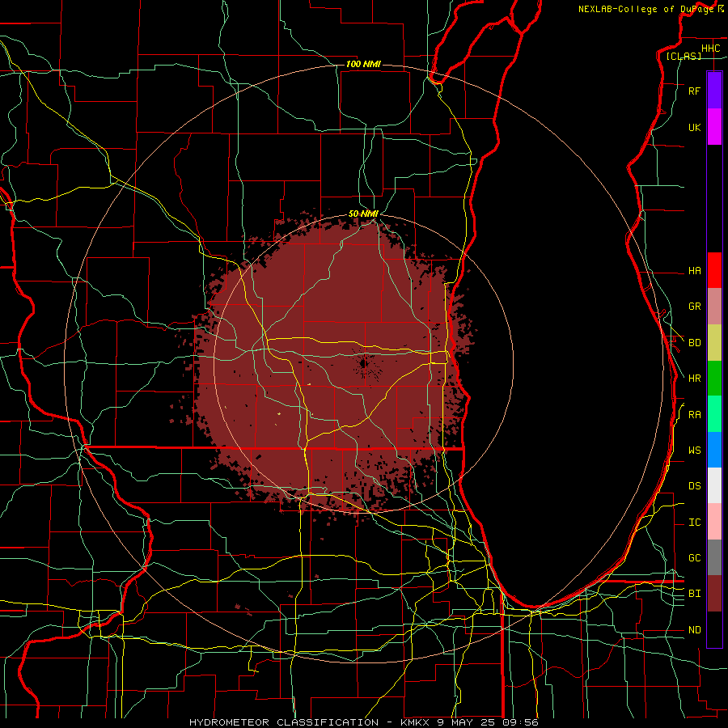
Task: Select the BD yellow legend swatch
Action: click(x=714, y=343)
